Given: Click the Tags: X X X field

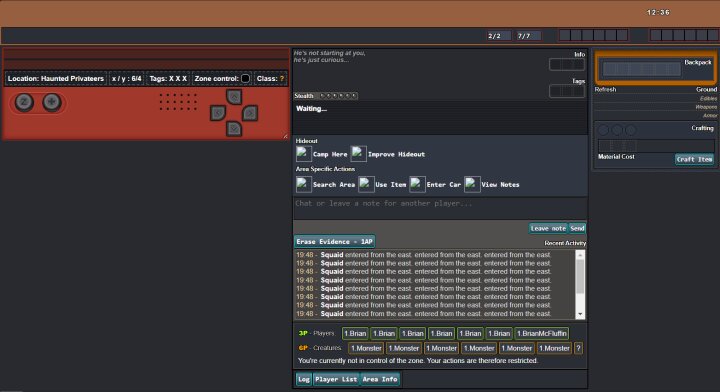Looking at the screenshot, I should (x=168, y=79).
